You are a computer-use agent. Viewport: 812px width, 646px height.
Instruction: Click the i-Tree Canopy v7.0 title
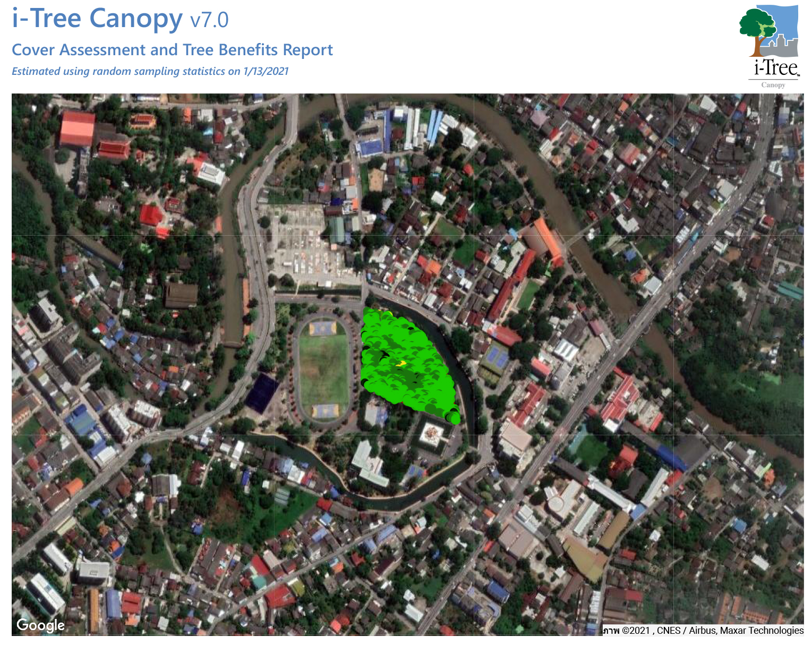[x=120, y=19]
